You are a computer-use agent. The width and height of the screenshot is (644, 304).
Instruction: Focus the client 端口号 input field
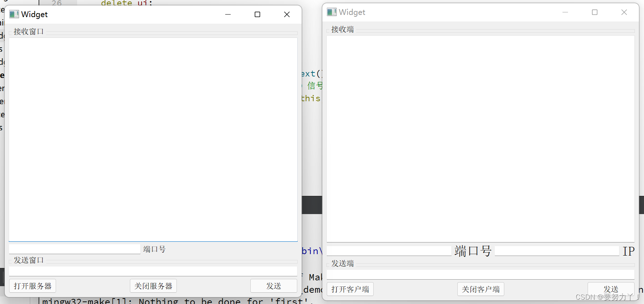389,251
